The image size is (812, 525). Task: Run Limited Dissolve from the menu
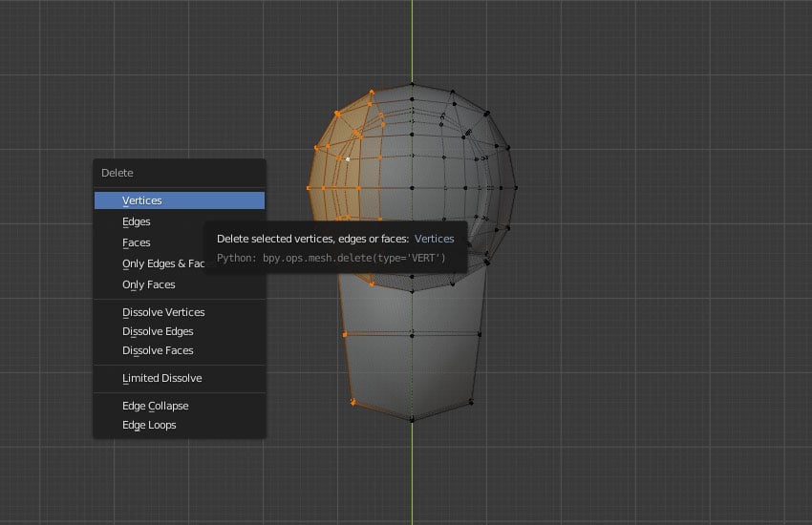pos(161,378)
